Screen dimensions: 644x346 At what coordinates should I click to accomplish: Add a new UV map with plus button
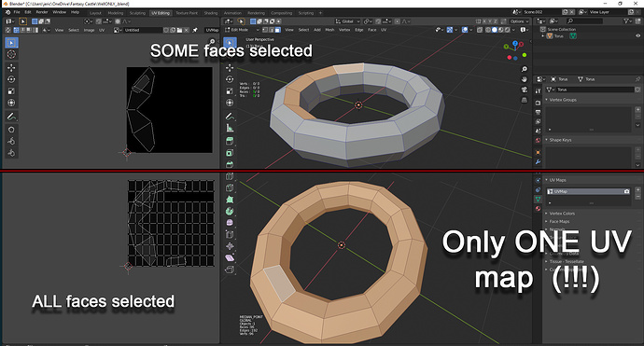point(637,190)
